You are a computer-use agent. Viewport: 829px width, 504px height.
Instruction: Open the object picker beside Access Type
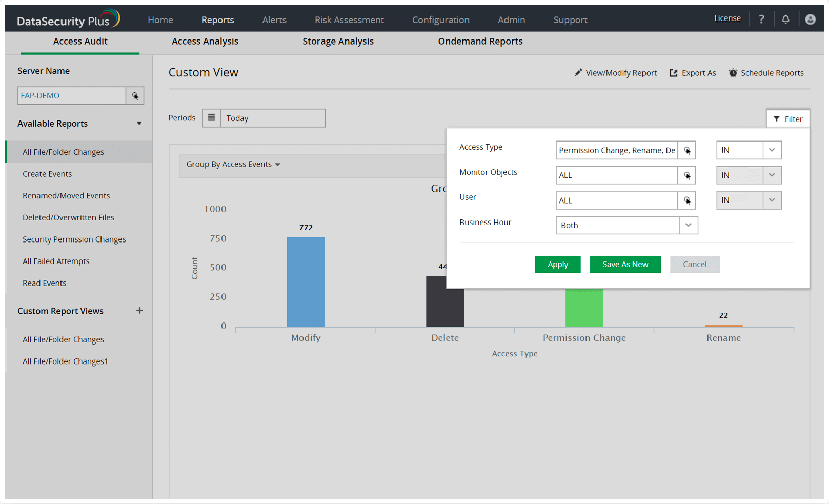coord(687,150)
